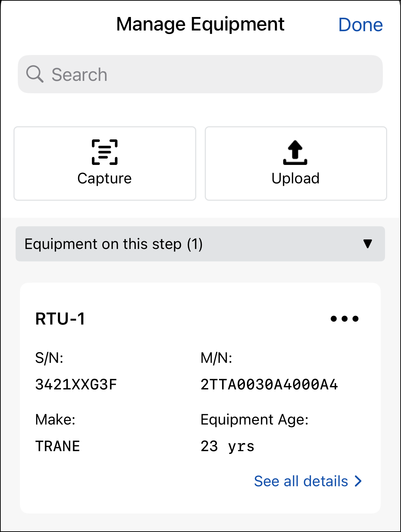
Task: Click the 23 yrs equipment age value
Action: pos(227,446)
